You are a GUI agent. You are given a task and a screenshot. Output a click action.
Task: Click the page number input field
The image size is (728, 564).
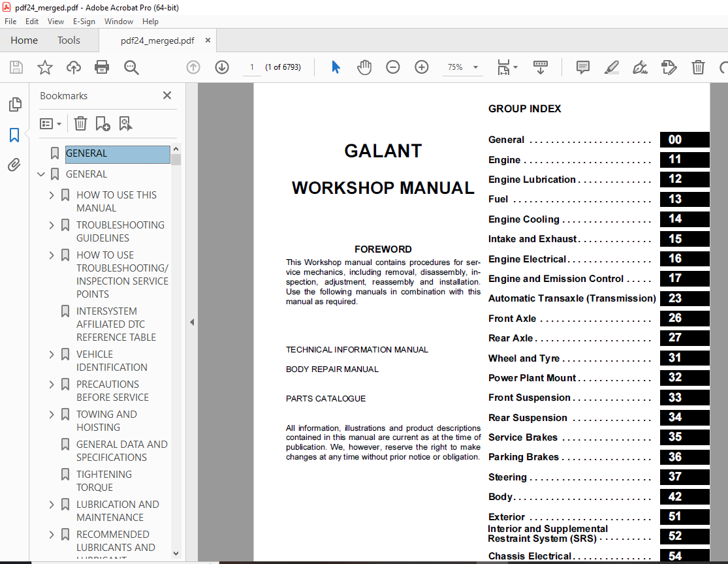252,67
